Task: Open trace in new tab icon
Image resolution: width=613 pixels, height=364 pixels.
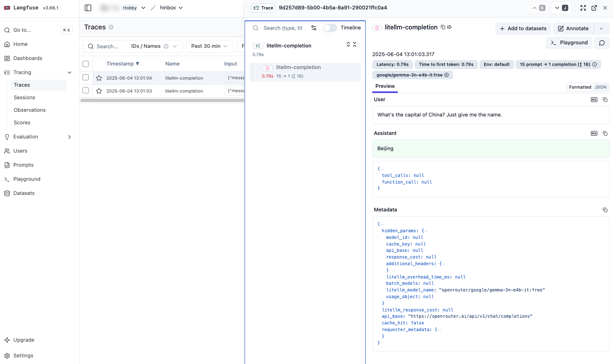Action: point(594,8)
